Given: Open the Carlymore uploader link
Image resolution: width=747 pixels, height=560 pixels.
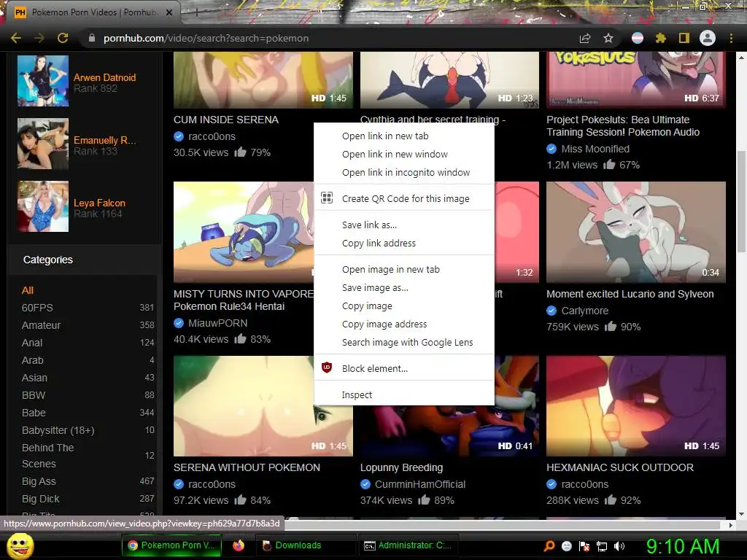Looking at the screenshot, I should [x=584, y=311].
